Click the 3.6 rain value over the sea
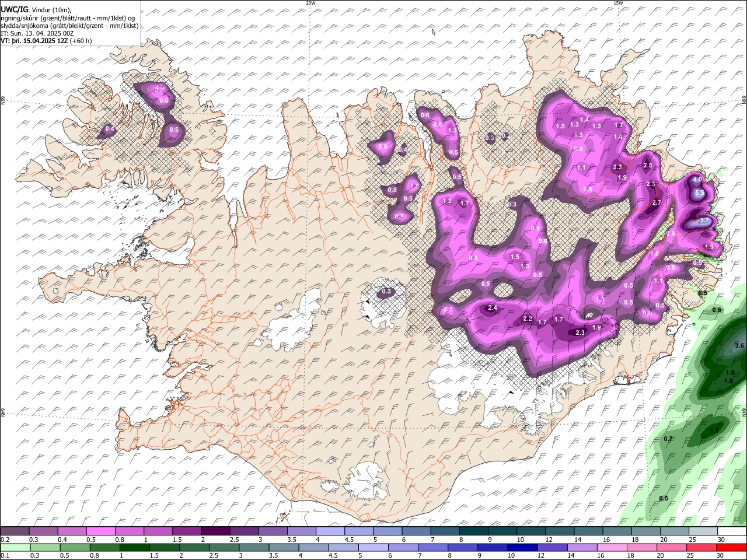This screenshot has width=747, height=560. click(x=739, y=345)
